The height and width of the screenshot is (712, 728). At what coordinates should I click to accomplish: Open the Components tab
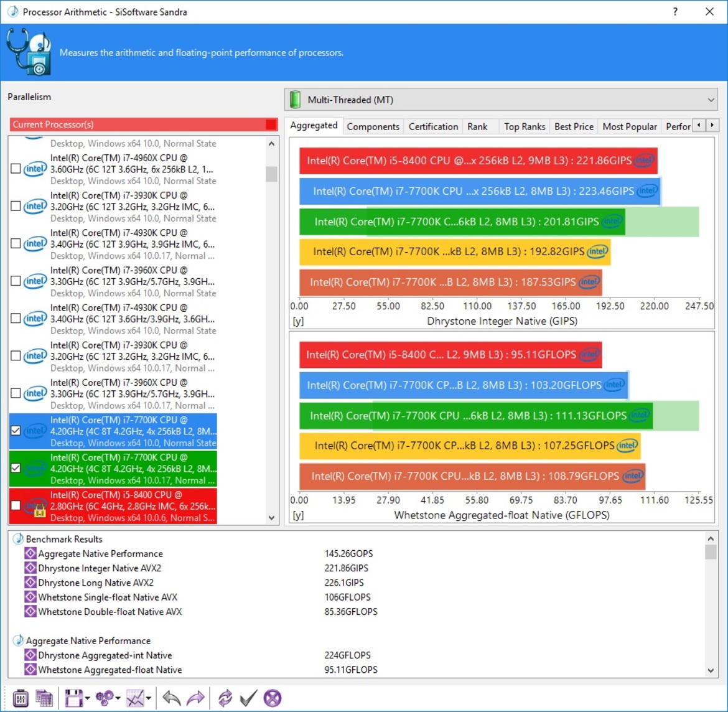[x=373, y=126]
